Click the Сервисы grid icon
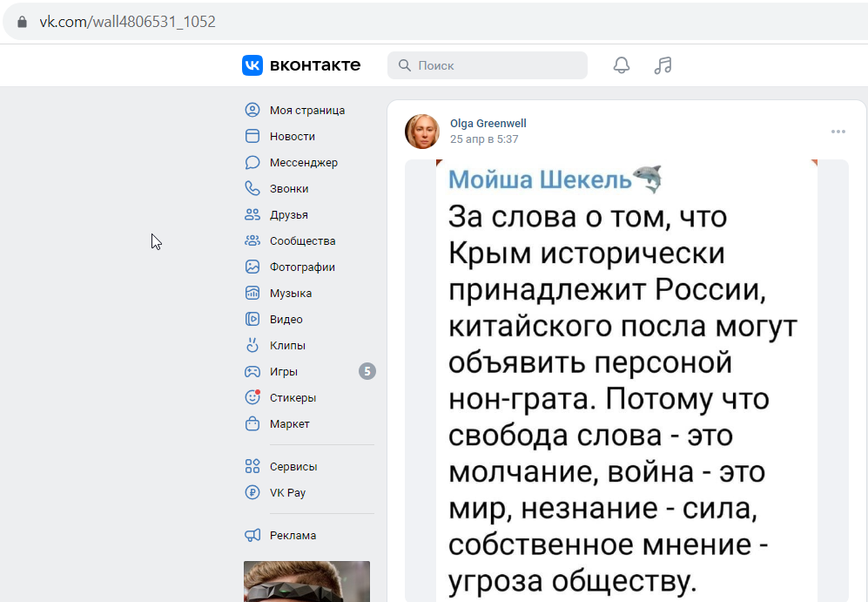Viewport: 868px width, 602px height. pos(252,466)
